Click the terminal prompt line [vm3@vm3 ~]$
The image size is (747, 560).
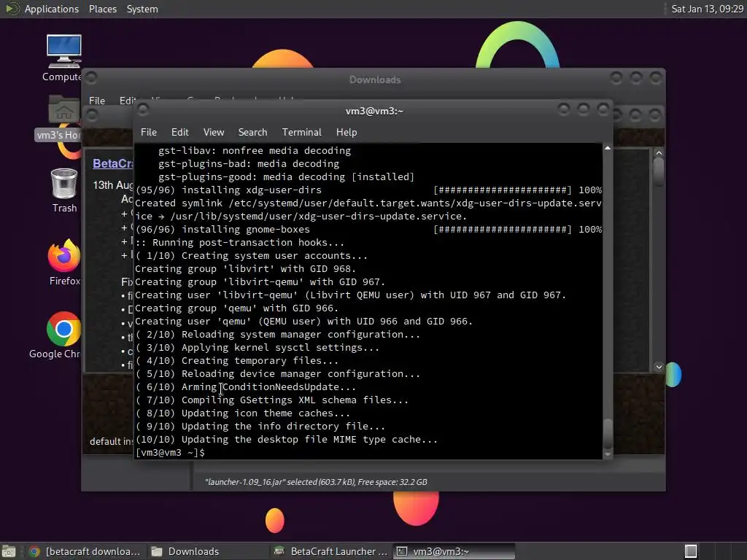click(x=170, y=452)
